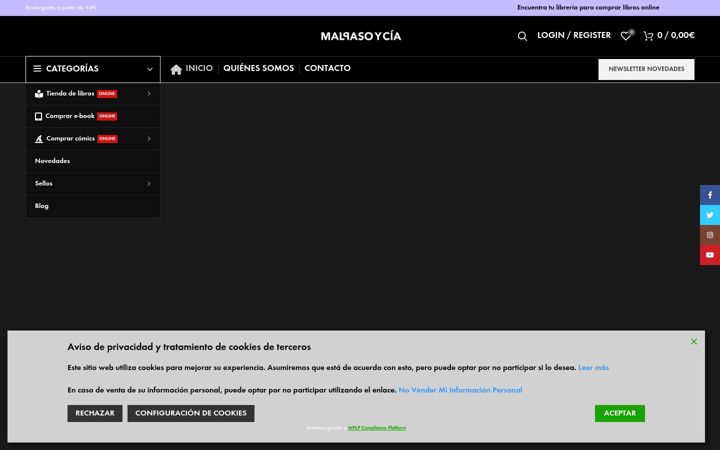Open Blog from the categories menu
The image size is (720, 450).
tap(41, 206)
